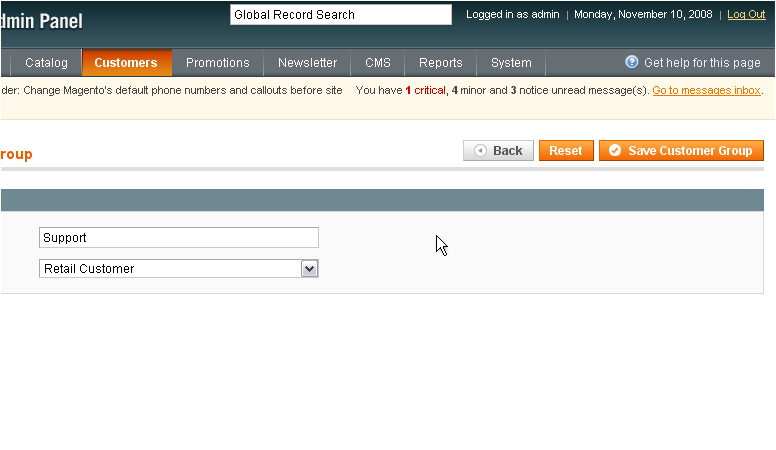Open the Customers menu
This screenshot has height=450, width=776.
[x=126, y=63]
